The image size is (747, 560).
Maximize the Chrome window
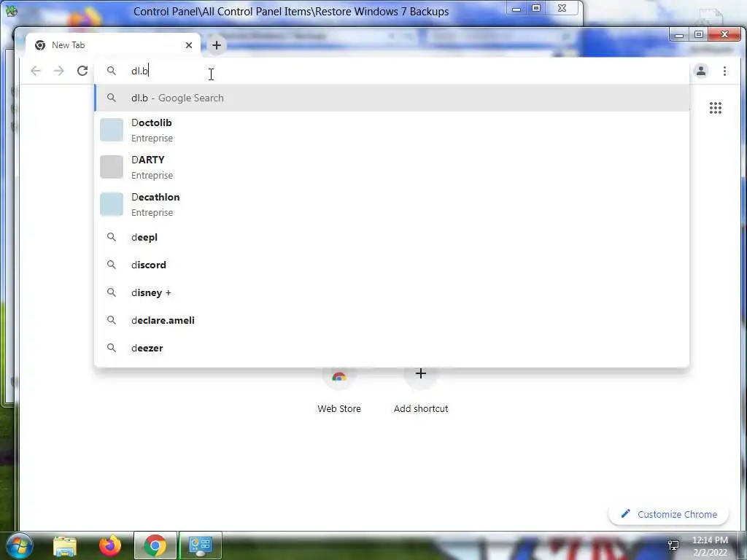(x=698, y=34)
